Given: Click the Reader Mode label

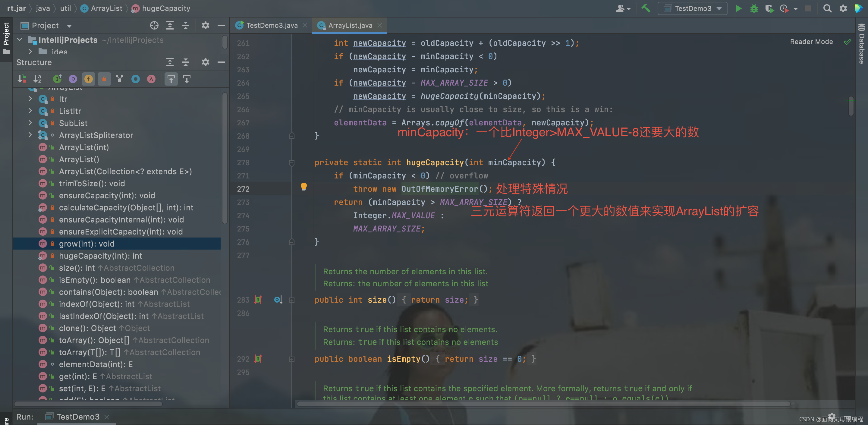Looking at the screenshot, I should click(811, 42).
